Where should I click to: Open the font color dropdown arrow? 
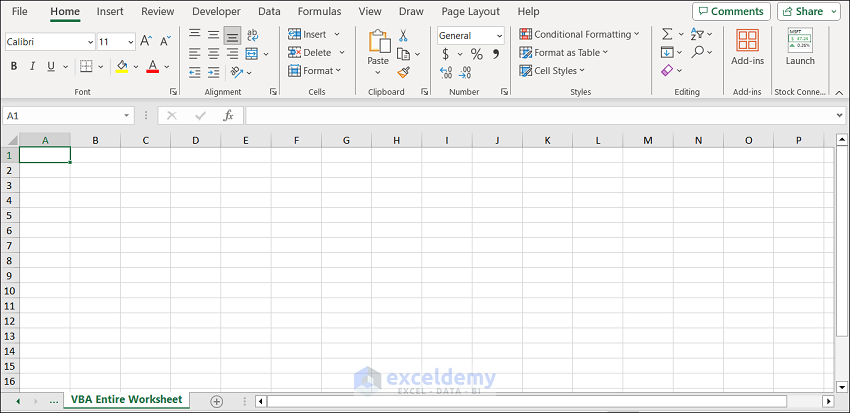[x=167, y=67]
